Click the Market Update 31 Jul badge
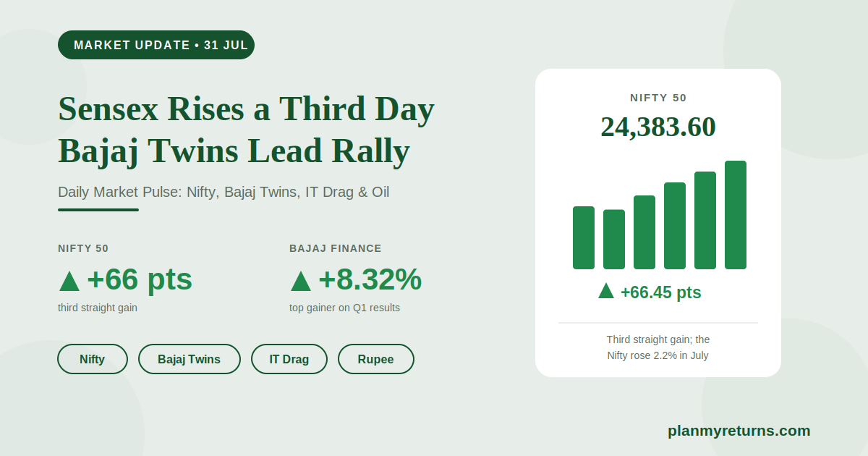Image resolution: width=868 pixels, height=456 pixels. 156,45
